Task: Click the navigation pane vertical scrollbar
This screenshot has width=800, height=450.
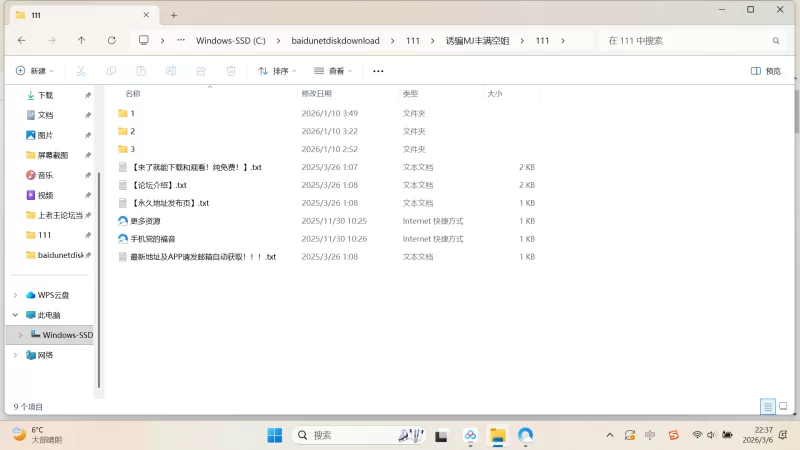Action: (98, 240)
